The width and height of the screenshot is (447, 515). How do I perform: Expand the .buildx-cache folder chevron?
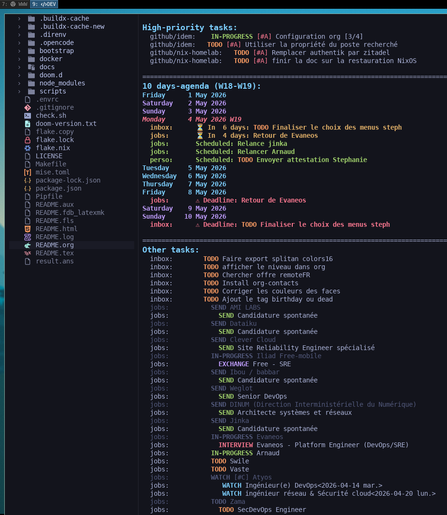pyautogui.click(x=19, y=19)
